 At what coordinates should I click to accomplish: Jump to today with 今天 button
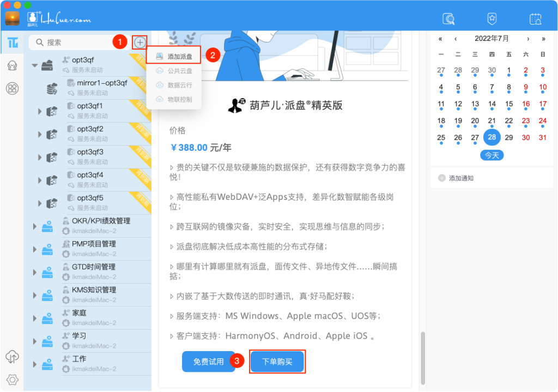coord(492,155)
